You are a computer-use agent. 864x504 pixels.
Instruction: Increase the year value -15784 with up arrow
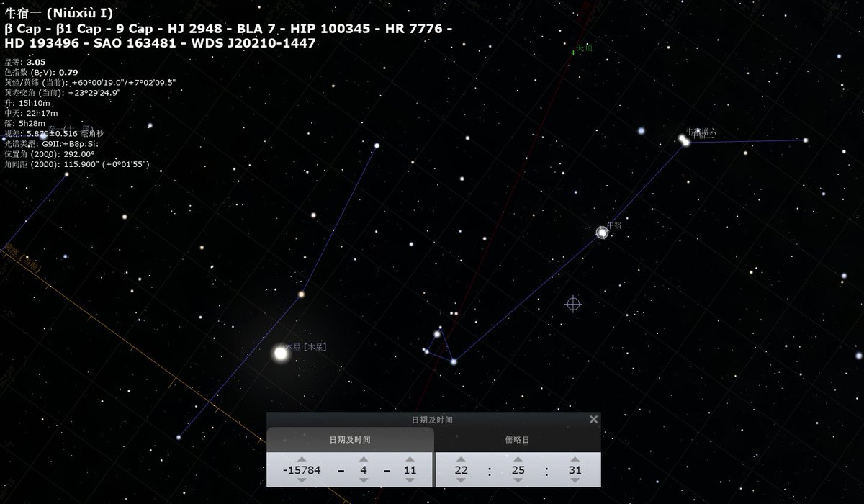coord(302,459)
